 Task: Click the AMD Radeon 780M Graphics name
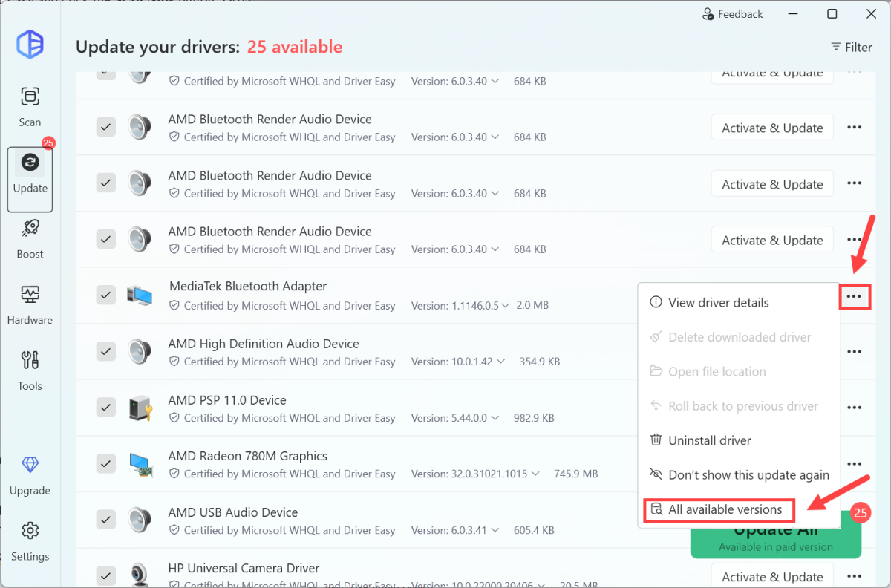point(248,456)
